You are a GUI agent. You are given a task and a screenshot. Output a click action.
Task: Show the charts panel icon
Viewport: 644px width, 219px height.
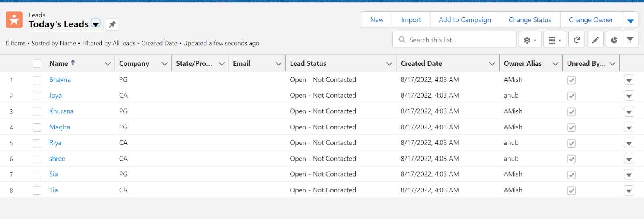tap(614, 40)
